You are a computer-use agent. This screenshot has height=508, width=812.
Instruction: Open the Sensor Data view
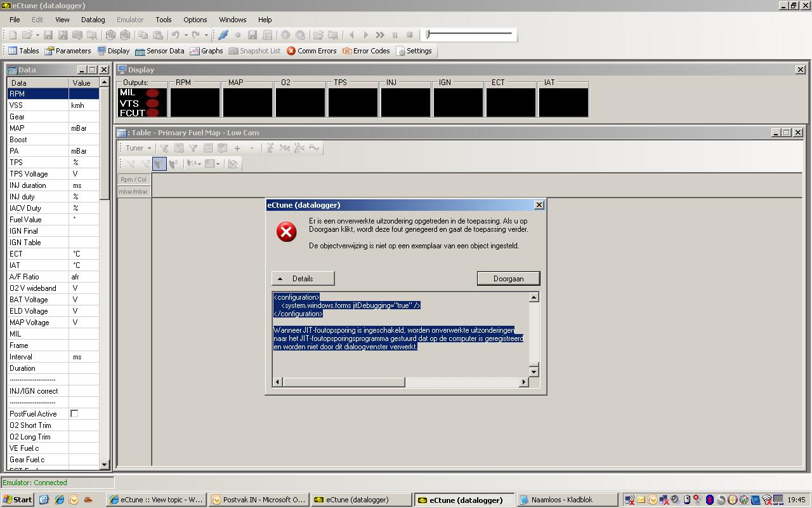click(x=159, y=51)
